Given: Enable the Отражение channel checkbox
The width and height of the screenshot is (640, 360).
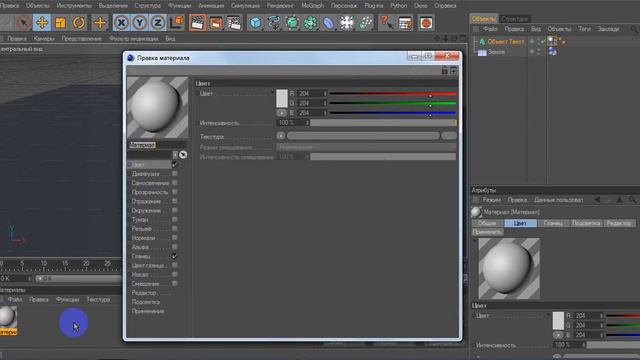Looking at the screenshot, I should [x=175, y=201].
